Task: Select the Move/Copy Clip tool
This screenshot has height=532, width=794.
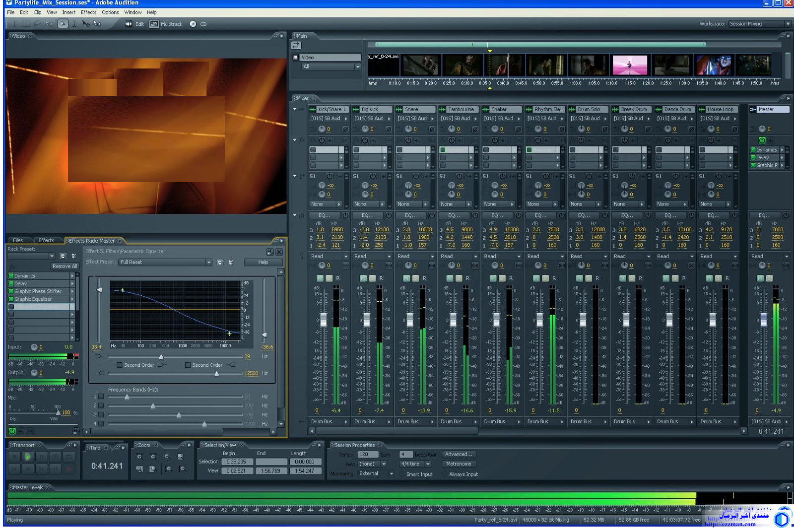Action: coord(86,23)
